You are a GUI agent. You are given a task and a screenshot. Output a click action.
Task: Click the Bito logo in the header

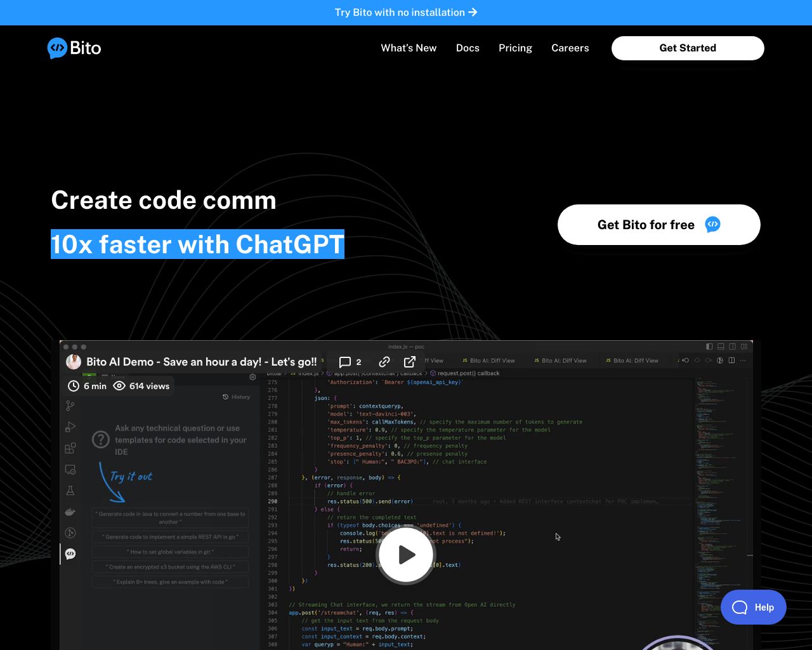pyautogui.click(x=74, y=48)
